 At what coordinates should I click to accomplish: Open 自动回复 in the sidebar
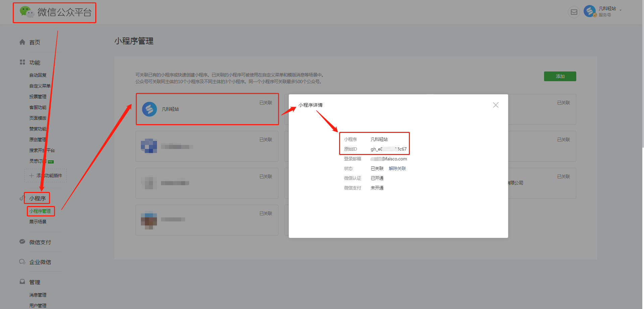[x=38, y=75]
